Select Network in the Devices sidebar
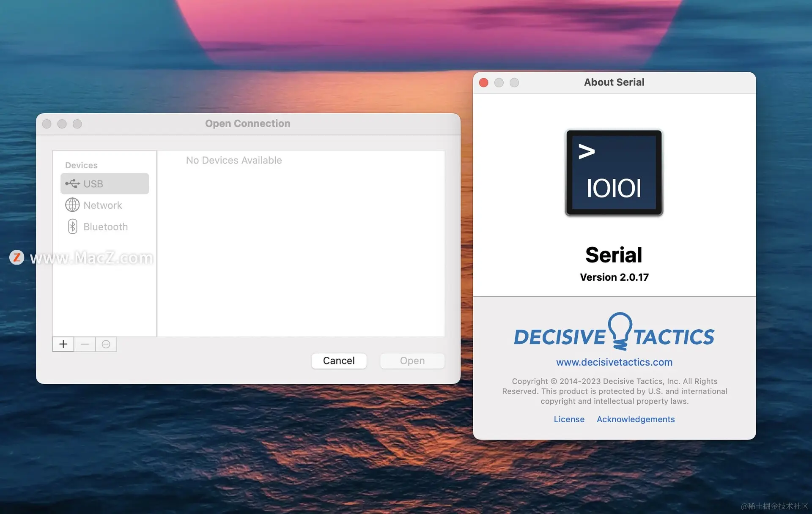 (104, 205)
